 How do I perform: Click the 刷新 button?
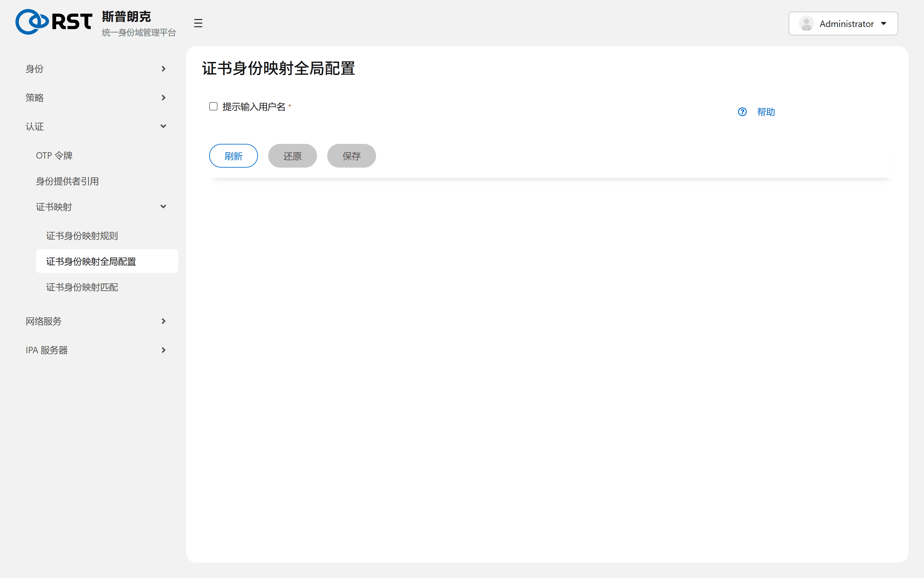tap(233, 156)
